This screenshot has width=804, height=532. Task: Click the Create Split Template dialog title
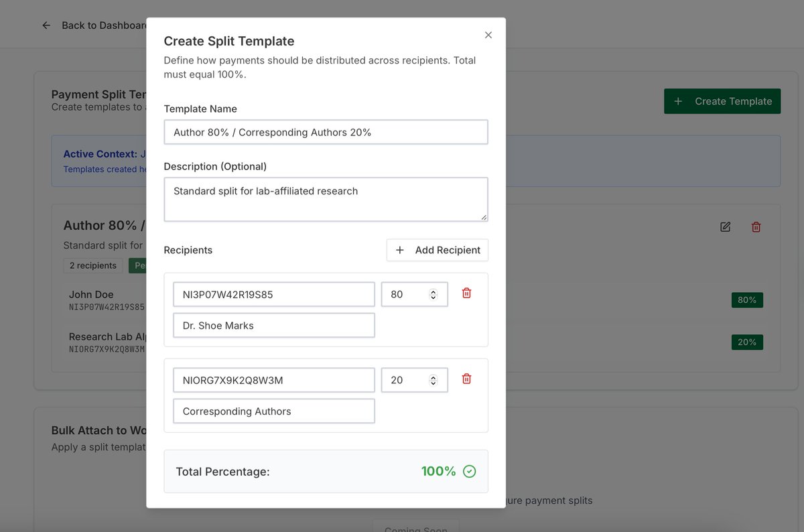[229, 41]
